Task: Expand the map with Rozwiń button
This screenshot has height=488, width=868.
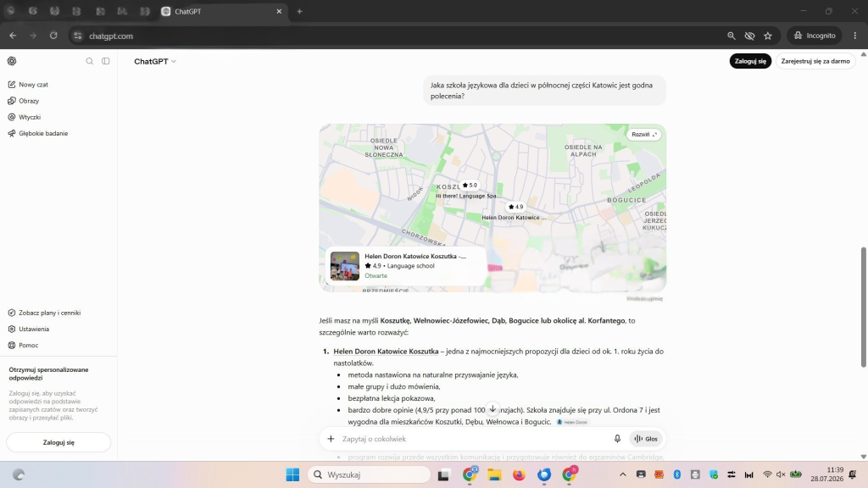Action: pos(644,135)
